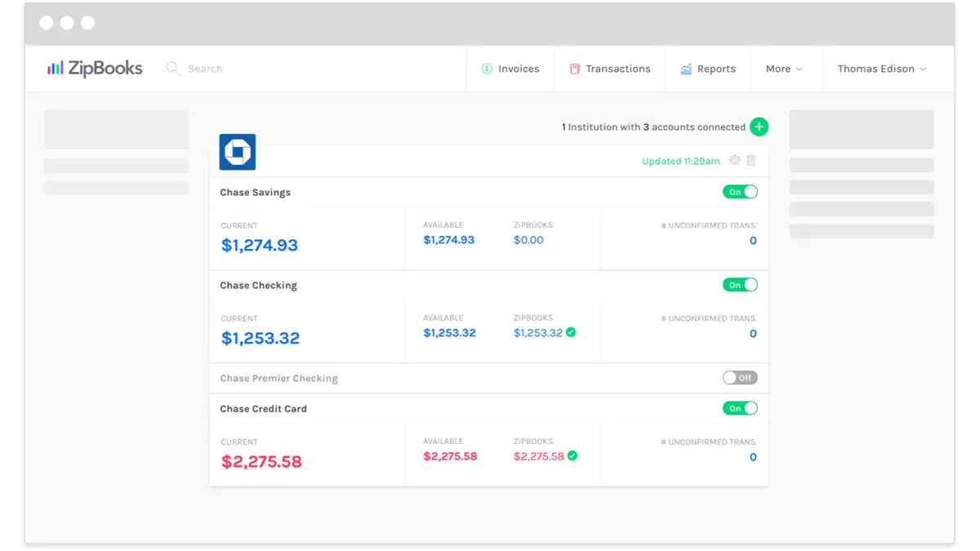The width and height of the screenshot is (980, 551).
Task: Click the Transactions receipt icon
Action: click(575, 69)
